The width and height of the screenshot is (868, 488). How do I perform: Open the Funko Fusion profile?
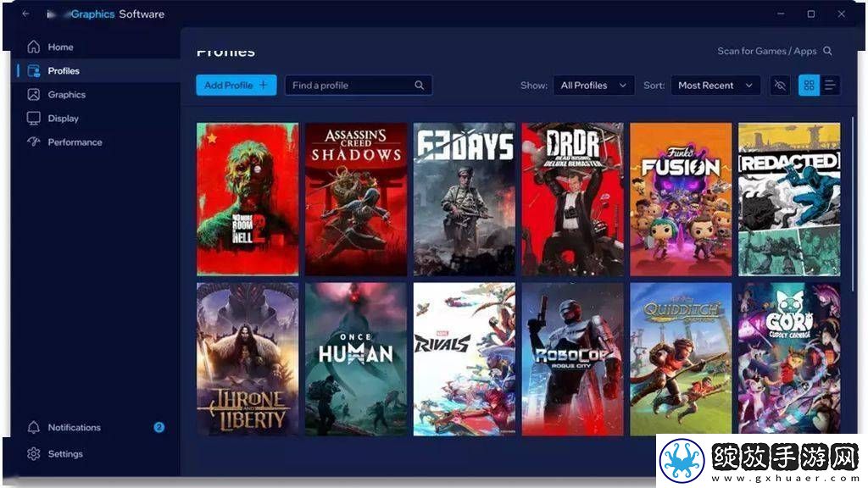click(x=681, y=199)
